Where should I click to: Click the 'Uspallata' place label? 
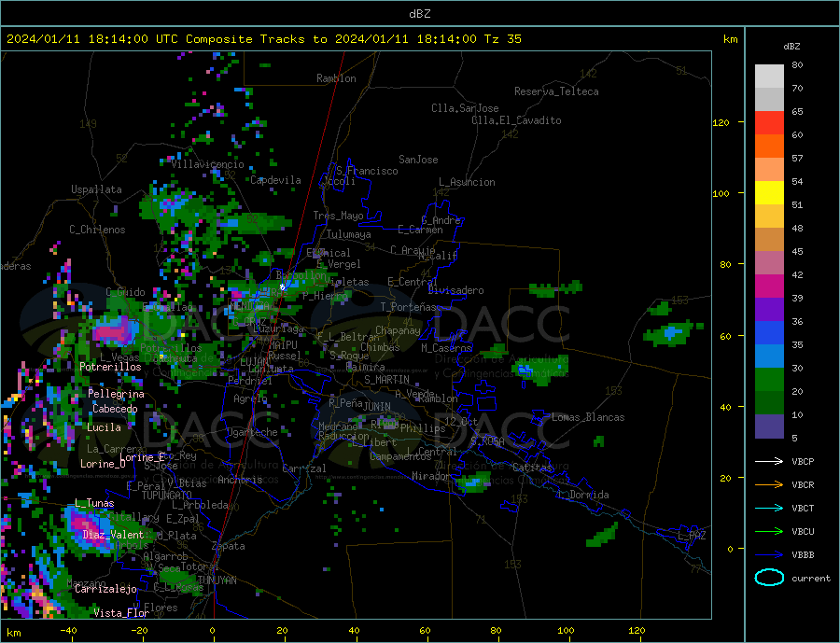tap(96, 189)
